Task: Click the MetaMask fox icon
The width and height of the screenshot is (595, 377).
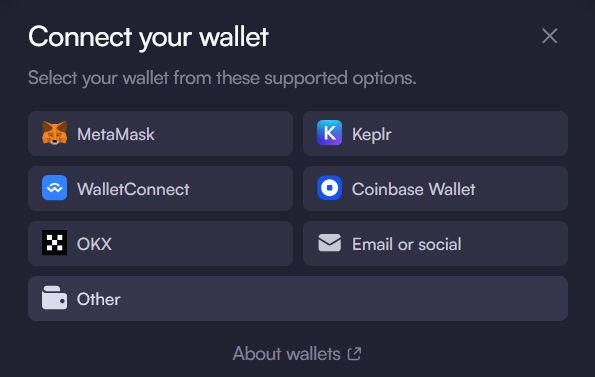Action: click(x=55, y=133)
